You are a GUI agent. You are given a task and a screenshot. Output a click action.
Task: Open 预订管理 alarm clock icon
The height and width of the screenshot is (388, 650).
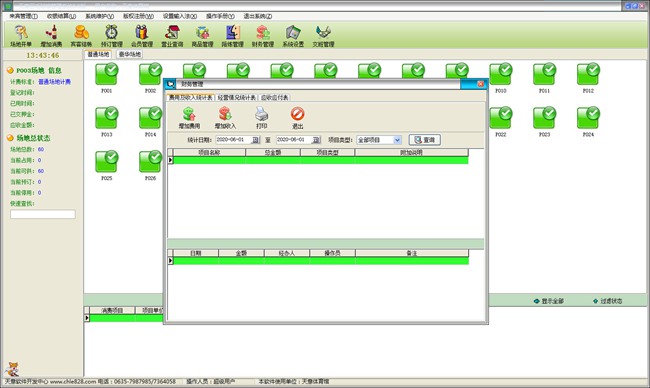click(x=112, y=36)
